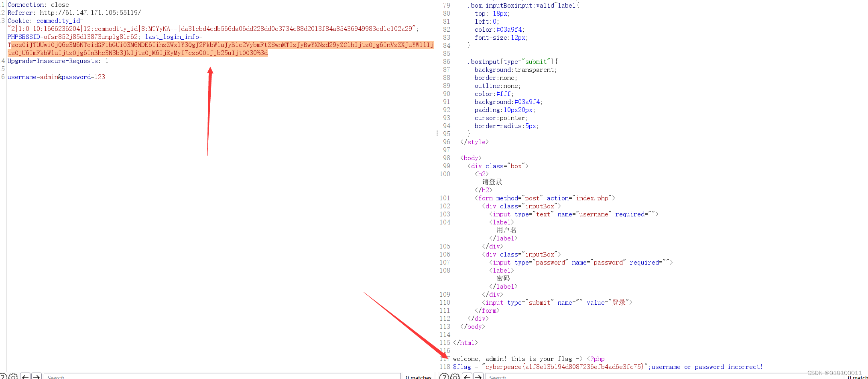Click the 'last_login_info=' cookie name
This screenshot has height=379, width=868.
(174, 37)
